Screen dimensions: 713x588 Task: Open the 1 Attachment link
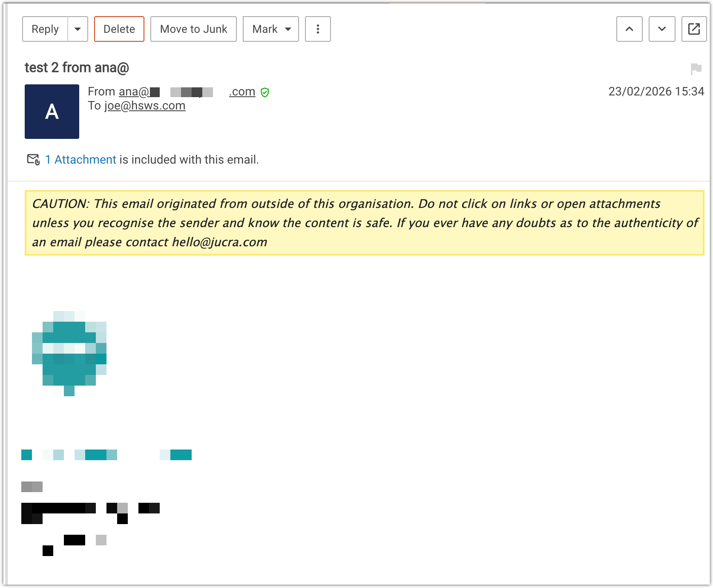80,159
